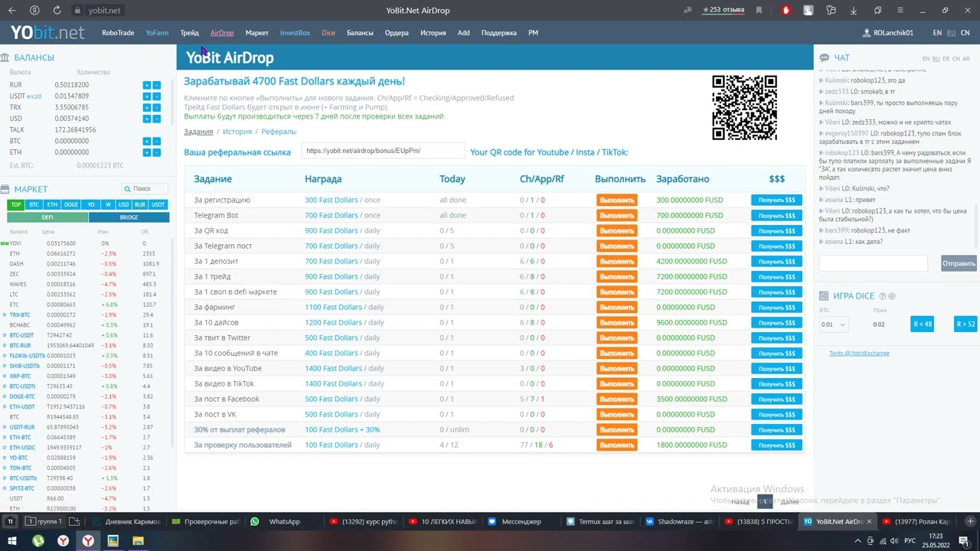Open the Балансы menu item
The width and height of the screenshot is (980, 551).
(360, 33)
